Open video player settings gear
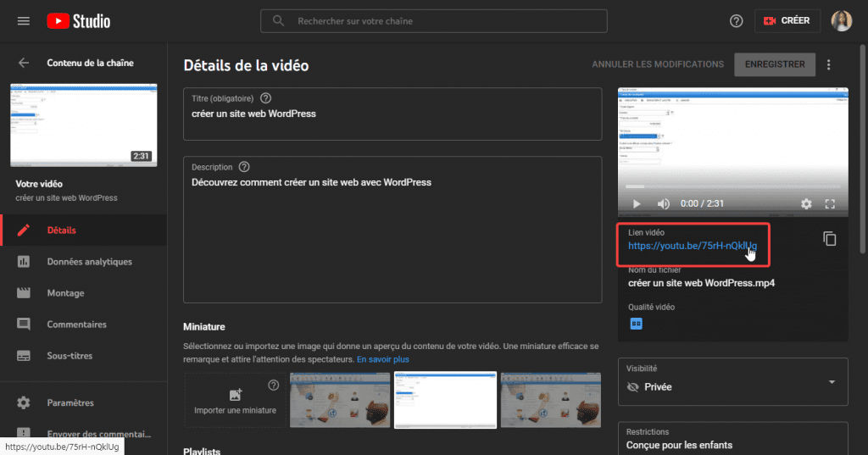This screenshot has width=868, height=455. point(807,203)
